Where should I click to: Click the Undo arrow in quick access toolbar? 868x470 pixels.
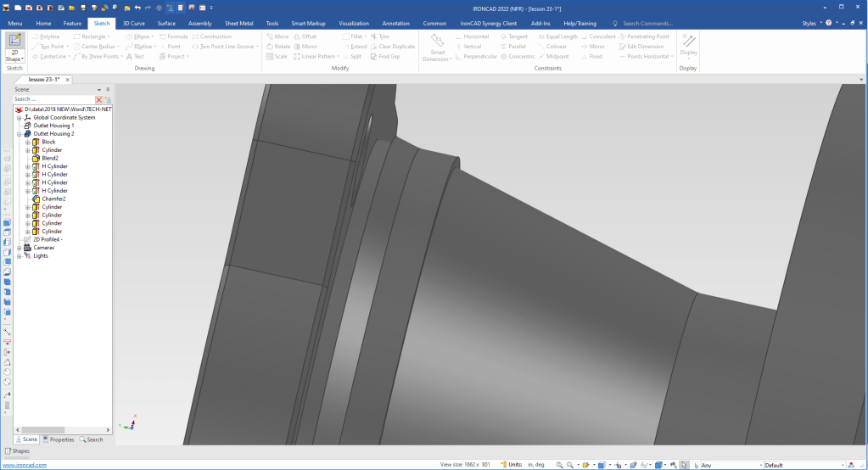[137, 8]
